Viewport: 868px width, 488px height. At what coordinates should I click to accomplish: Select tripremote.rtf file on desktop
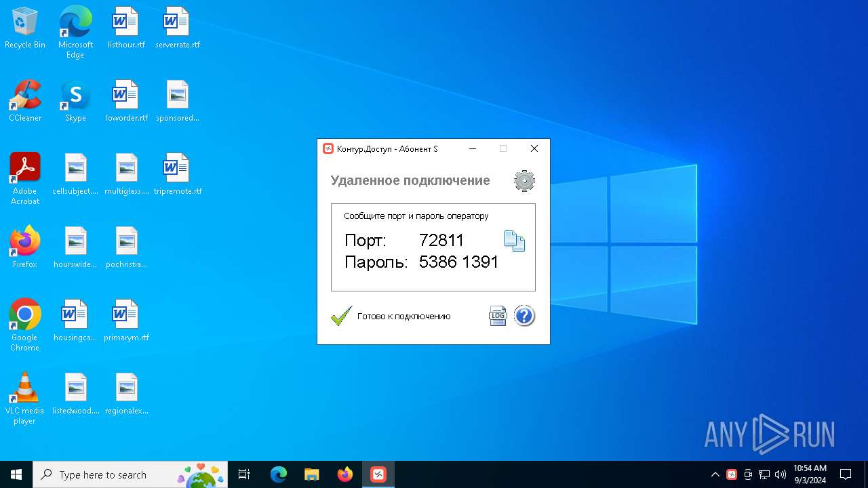[177, 175]
